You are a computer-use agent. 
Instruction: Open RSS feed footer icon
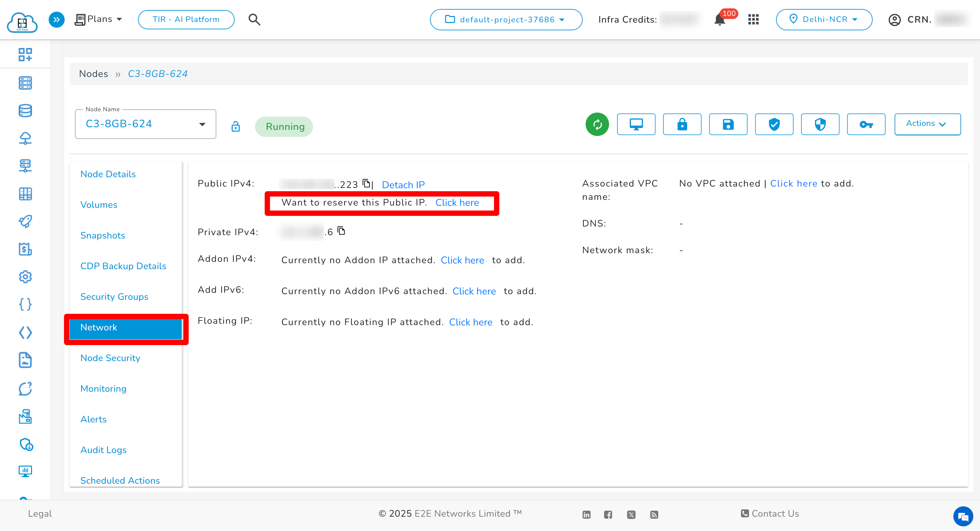pos(654,515)
